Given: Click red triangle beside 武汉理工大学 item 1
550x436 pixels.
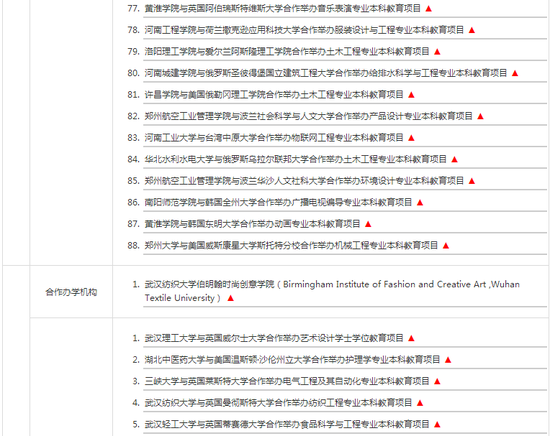Looking at the screenshot, I should pos(411,338).
